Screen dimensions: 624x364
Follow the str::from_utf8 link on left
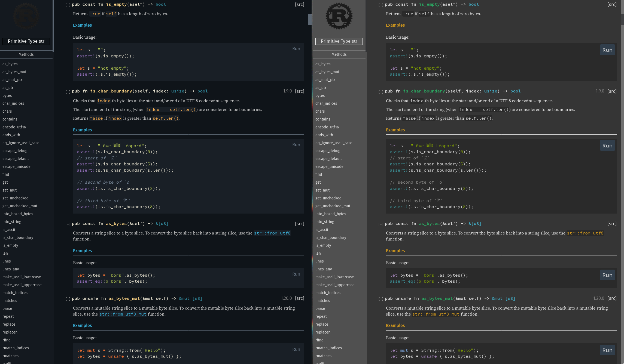click(272, 233)
